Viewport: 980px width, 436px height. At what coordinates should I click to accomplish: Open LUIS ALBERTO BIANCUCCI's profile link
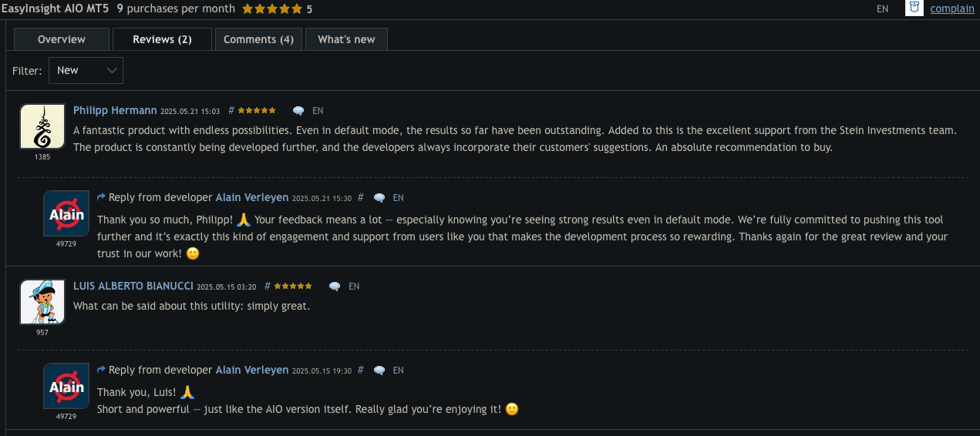point(133,287)
